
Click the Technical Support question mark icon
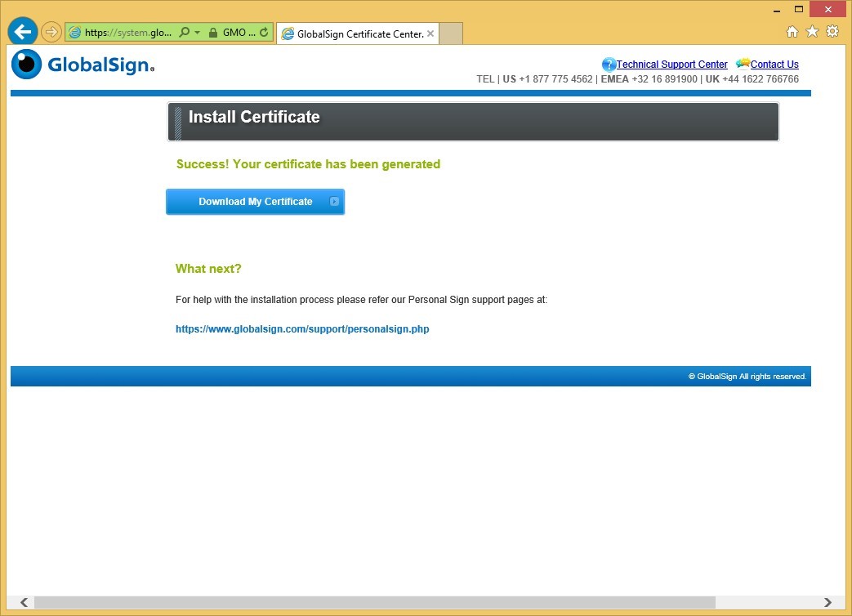(609, 65)
